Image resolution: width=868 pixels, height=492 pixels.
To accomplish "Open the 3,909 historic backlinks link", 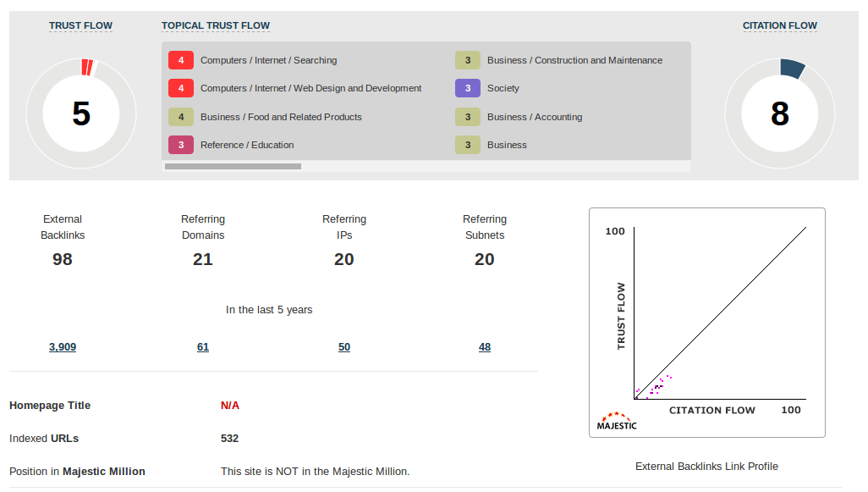I will pos(63,347).
